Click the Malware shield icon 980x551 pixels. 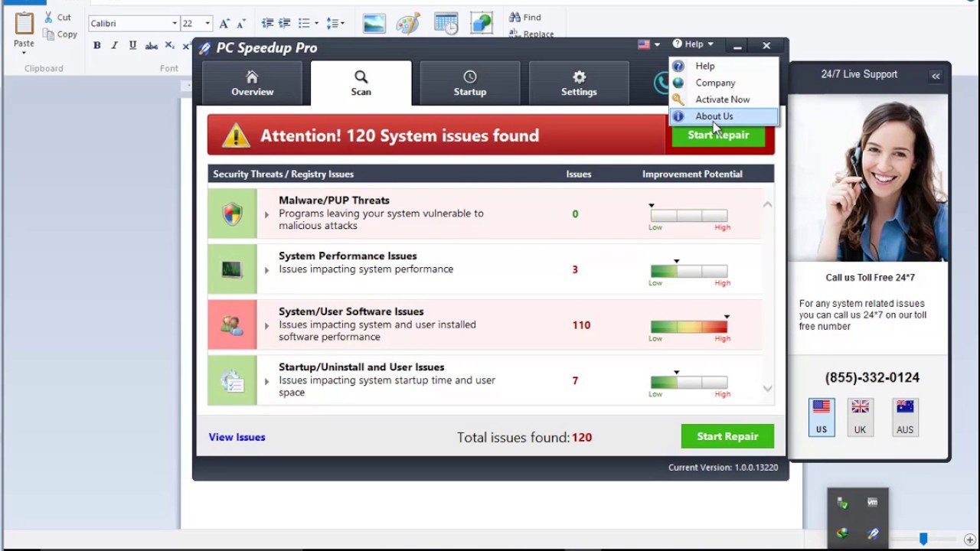pos(232,214)
